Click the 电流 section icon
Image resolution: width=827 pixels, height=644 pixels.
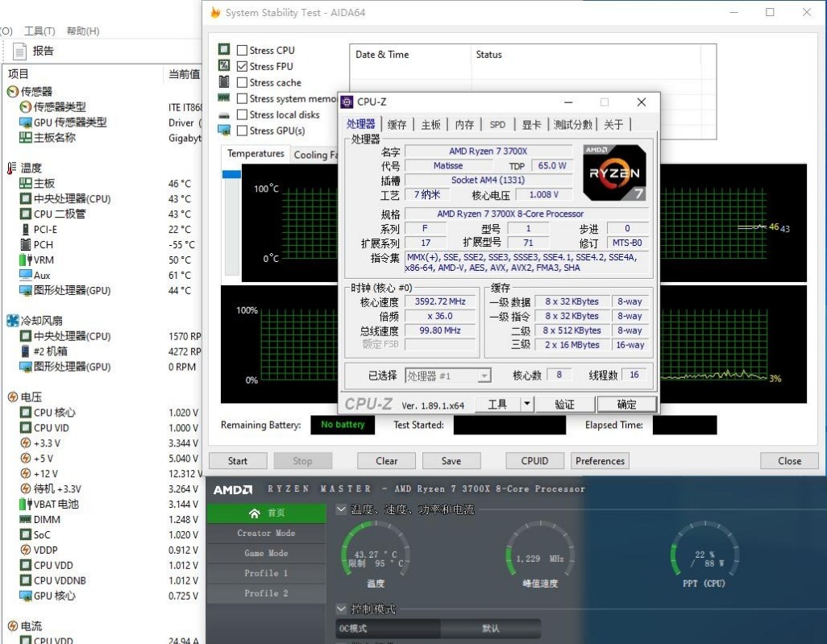pyautogui.click(x=13, y=626)
